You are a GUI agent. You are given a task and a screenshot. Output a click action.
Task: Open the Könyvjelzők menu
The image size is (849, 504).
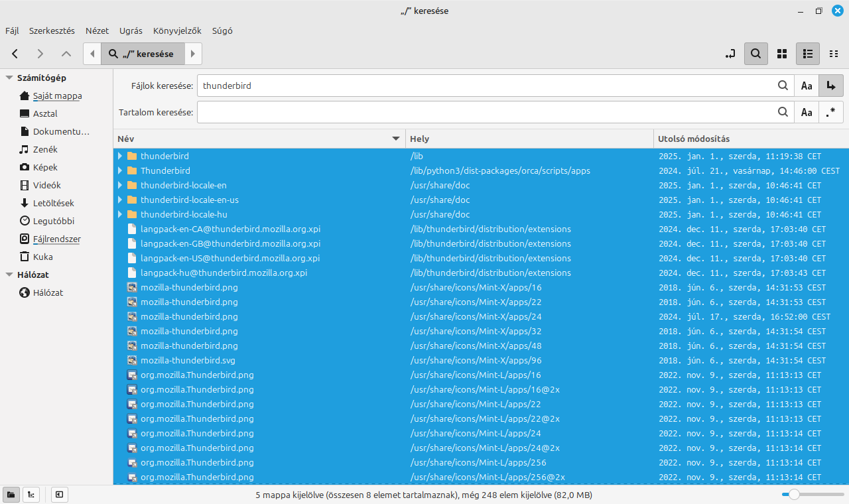(177, 31)
